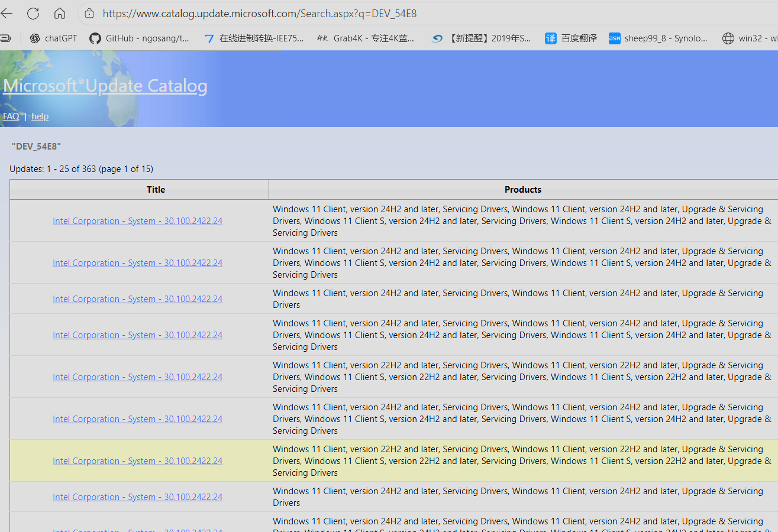
Task: Refresh the current page
Action: (x=34, y=13)
